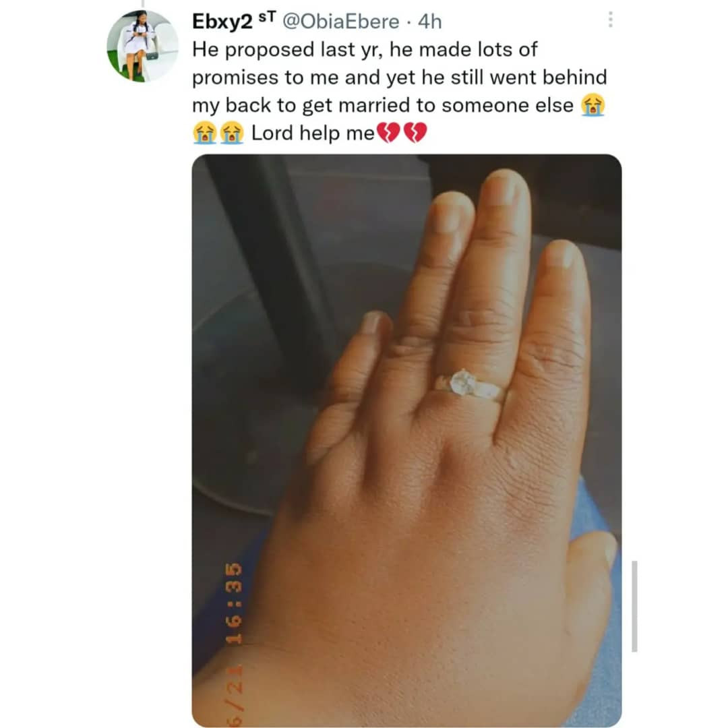Viewport: 728px width, 728px height.
Task: Click the thread connector line above avatar
Action: (142, 4)
